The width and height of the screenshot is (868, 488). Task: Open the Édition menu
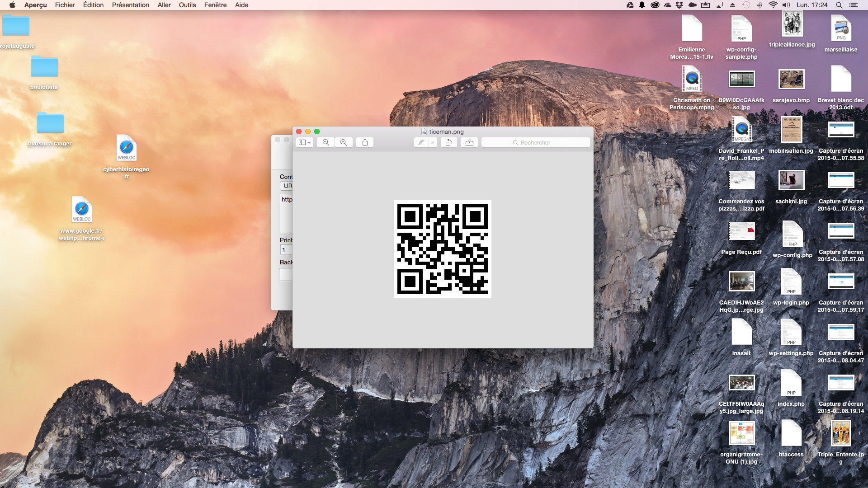(x=93, y=5)
